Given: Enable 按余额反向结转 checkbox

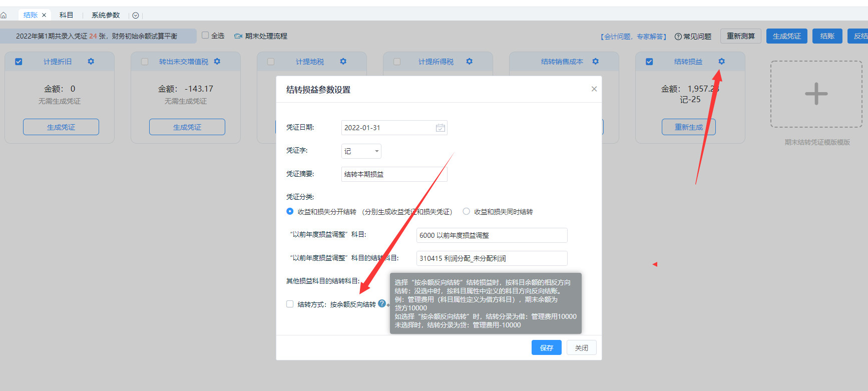Looking at the screenshot, I should coord(290,304).
